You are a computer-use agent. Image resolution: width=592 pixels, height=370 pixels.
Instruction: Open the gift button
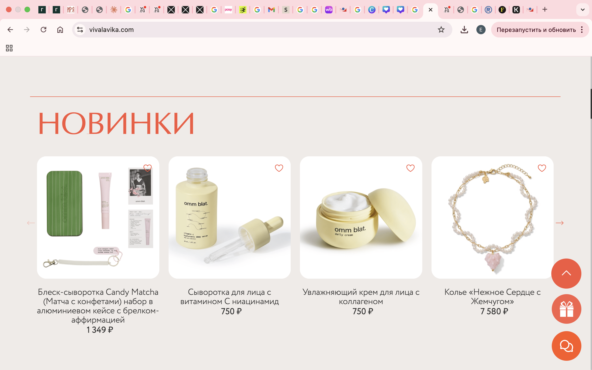tap(566, 309)
